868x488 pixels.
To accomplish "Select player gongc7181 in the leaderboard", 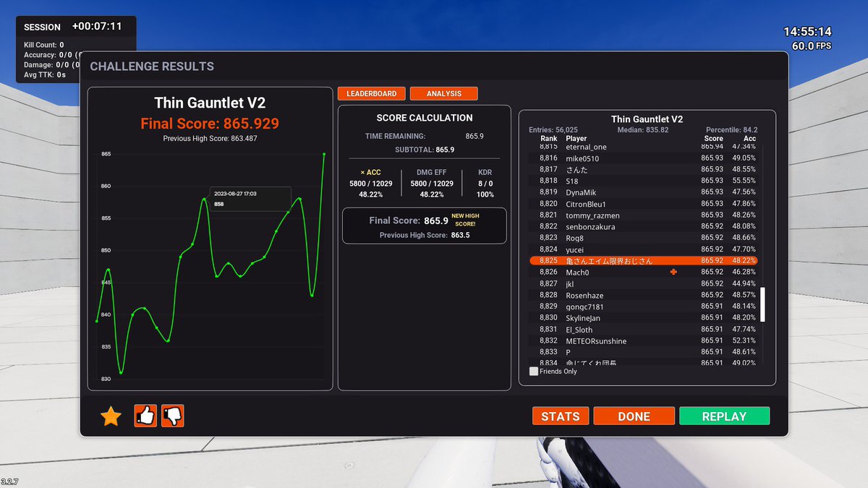I will pyautogui.click(x=643, y=307).
